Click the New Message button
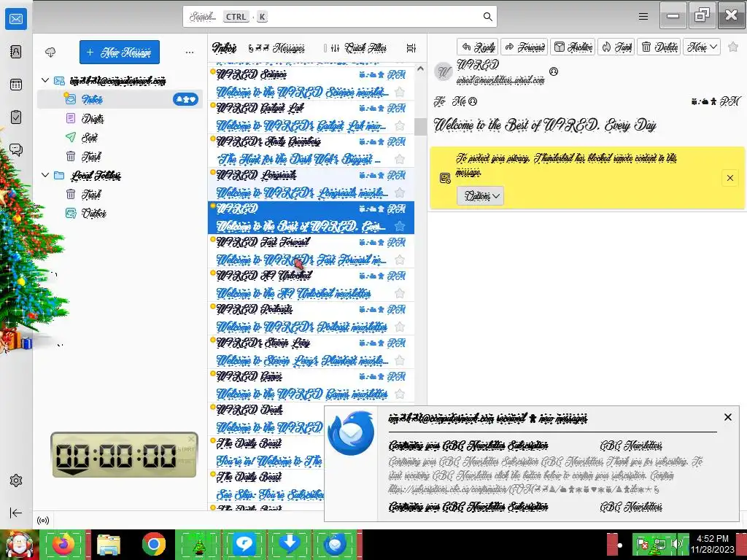Screen dimensions: 747x560 pos(120,52)
